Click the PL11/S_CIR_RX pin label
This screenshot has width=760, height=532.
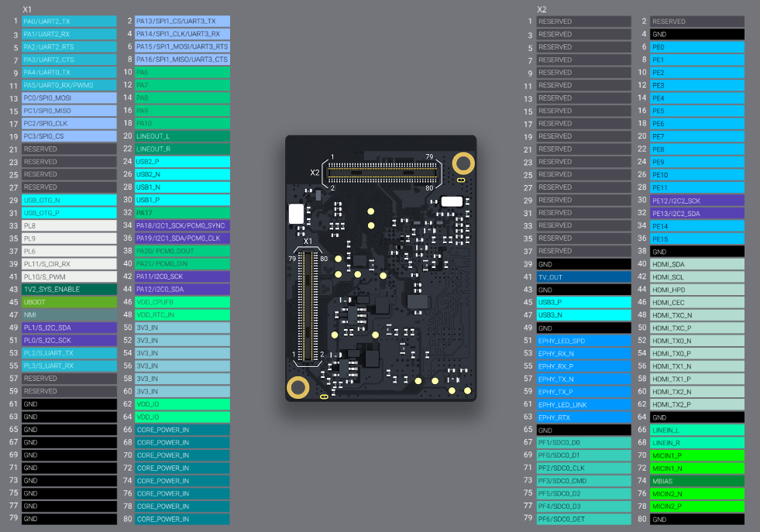click(69, 264)
